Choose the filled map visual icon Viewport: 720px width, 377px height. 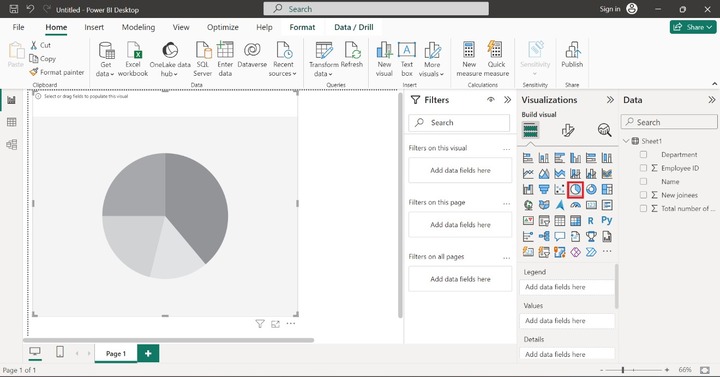pyautogui.click(x=544, y=205)
